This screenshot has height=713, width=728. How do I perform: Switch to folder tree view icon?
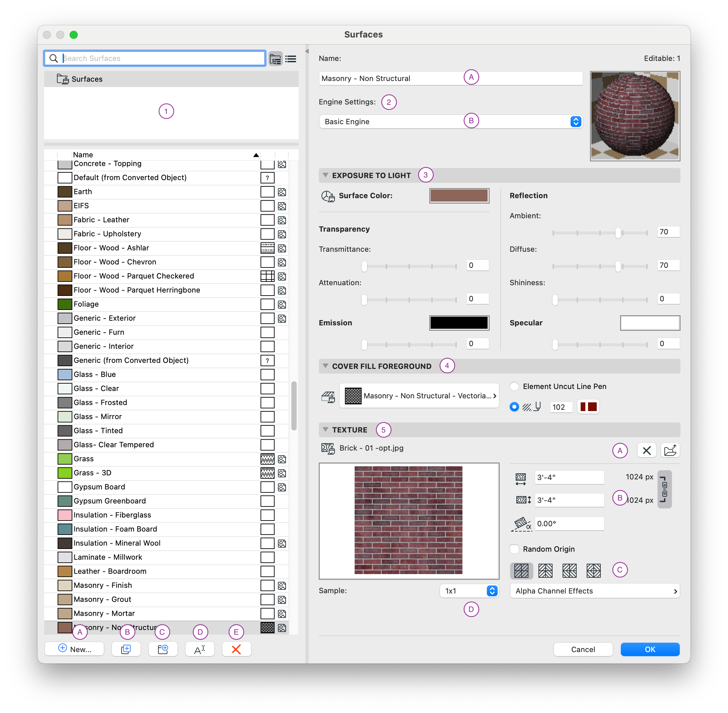pyautogui.click(x=275, y=59)
